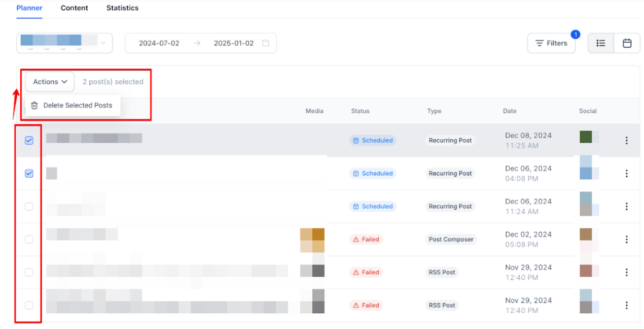Viewport: 644px width, 329px height.
Task: Open three-dot menu for Dec 02 failed post
Action: pyautogui.click(x=626, y=240)
